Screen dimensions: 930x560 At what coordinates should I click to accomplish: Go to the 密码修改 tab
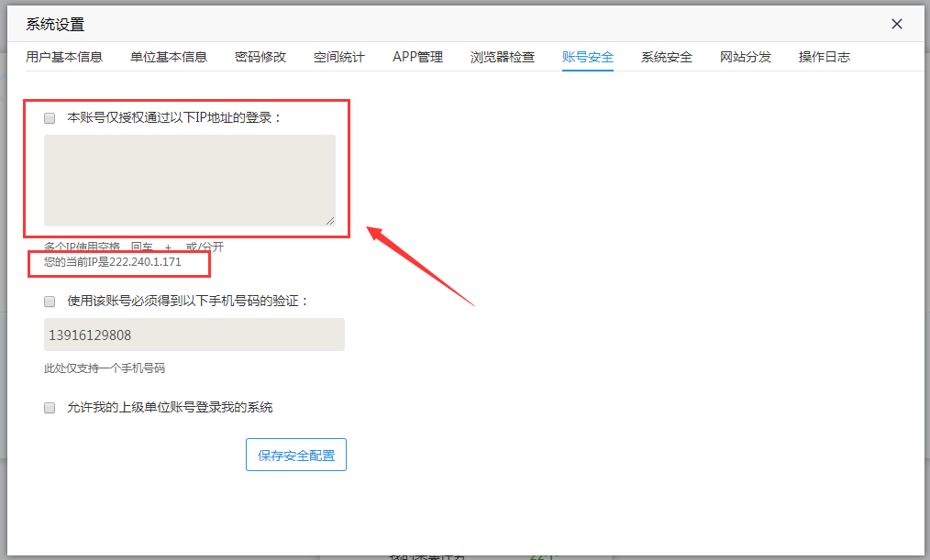point(260,57)
